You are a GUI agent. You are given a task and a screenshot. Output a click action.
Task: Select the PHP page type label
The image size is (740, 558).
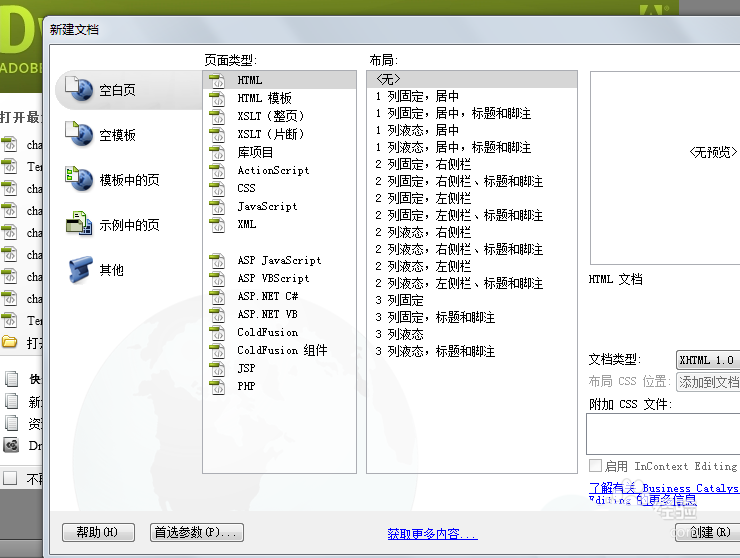point(246,386)
